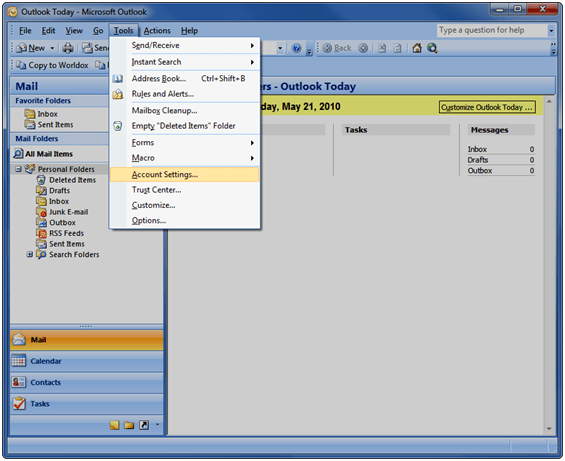Open the Edit menu

(48, 31)
